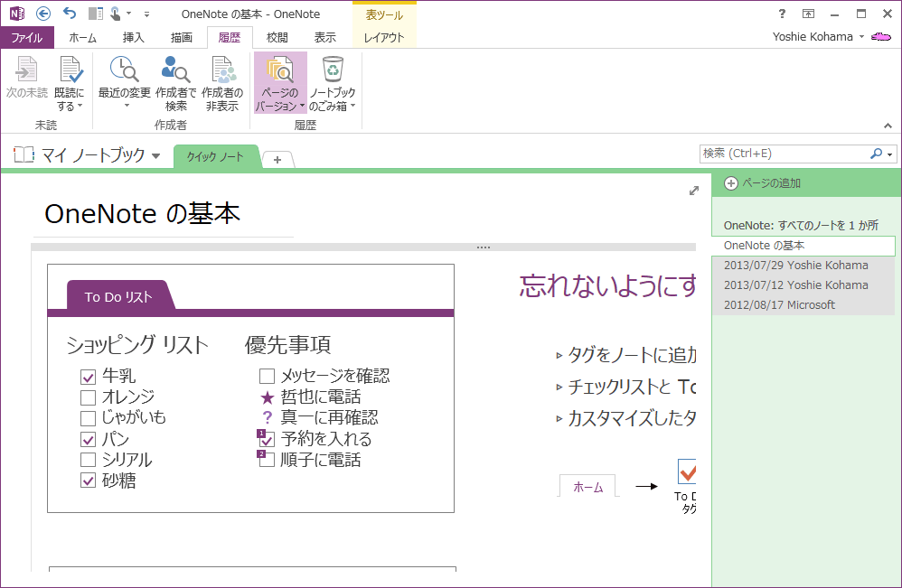Switch to the 表示 (View) tab
902x588 pixels.
pos(325,37)
